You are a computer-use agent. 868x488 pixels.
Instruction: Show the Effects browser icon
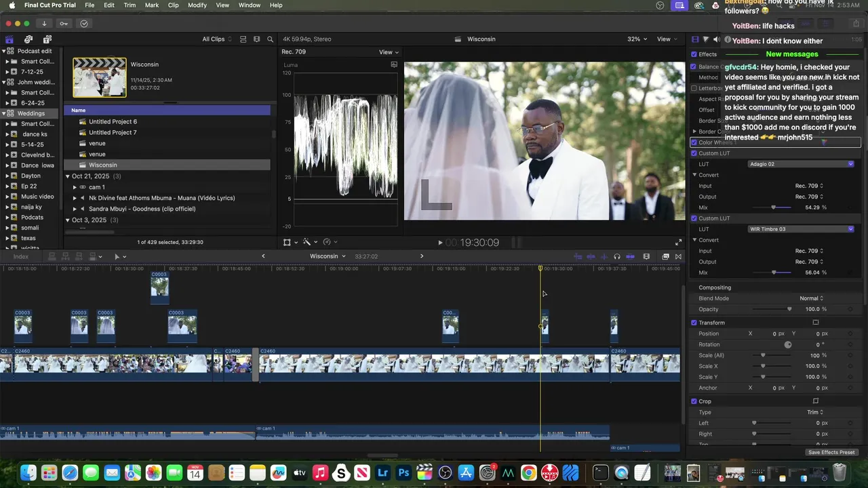(665, 257)
